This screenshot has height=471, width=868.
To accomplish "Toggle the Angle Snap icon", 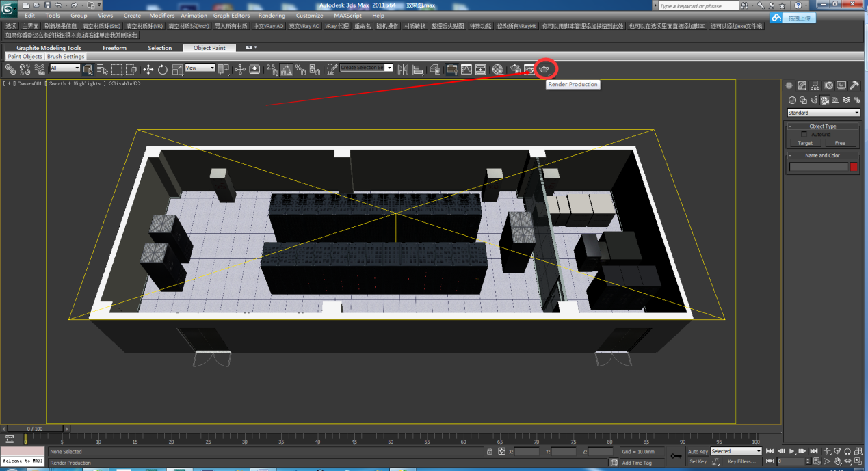I will (286, 69).
